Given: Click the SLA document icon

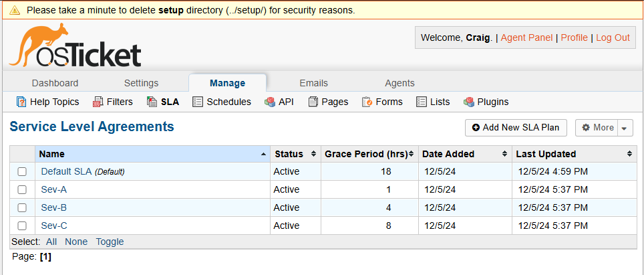Looking at the screenshot, I should (x=152, y=102).
